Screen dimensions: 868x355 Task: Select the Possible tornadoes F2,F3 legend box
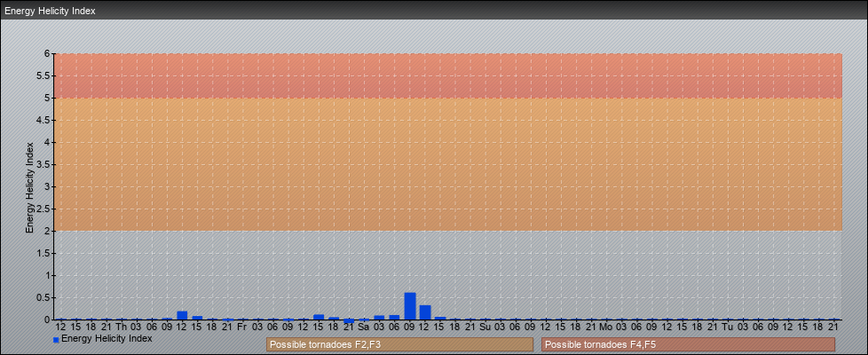[399, 344]
